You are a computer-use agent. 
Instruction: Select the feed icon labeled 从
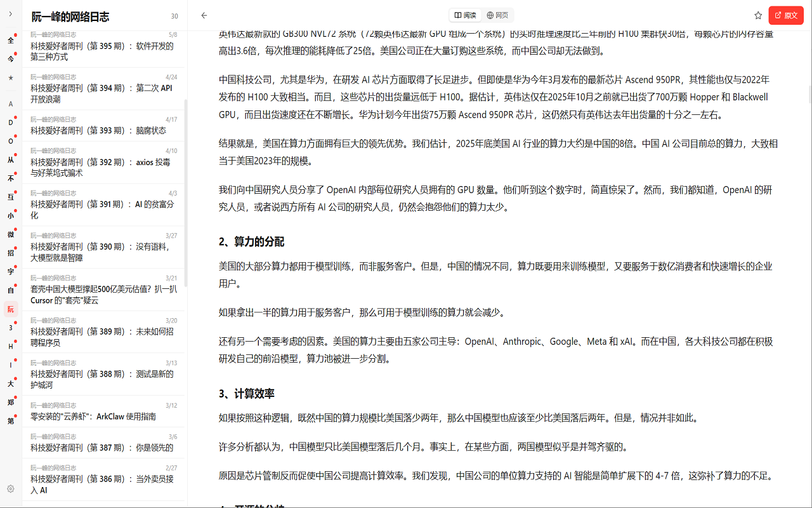point(11,159)
